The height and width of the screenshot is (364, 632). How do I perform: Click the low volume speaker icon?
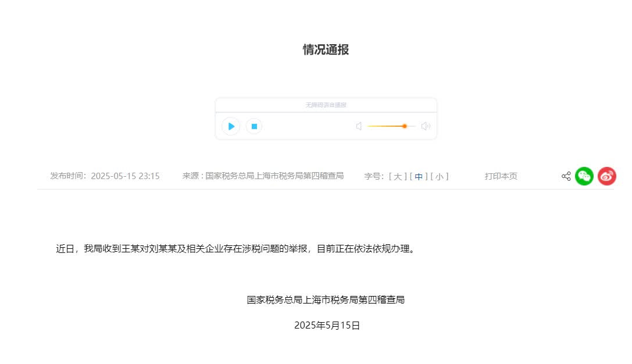[x=359, y=126]
